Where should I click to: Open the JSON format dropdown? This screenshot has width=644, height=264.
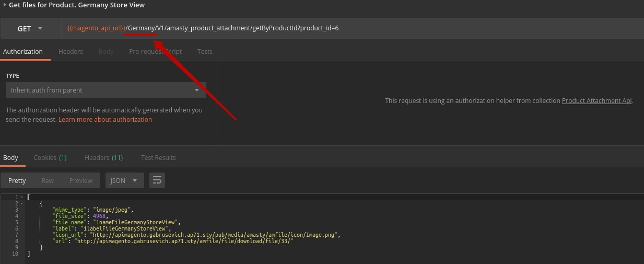[124, 181]
